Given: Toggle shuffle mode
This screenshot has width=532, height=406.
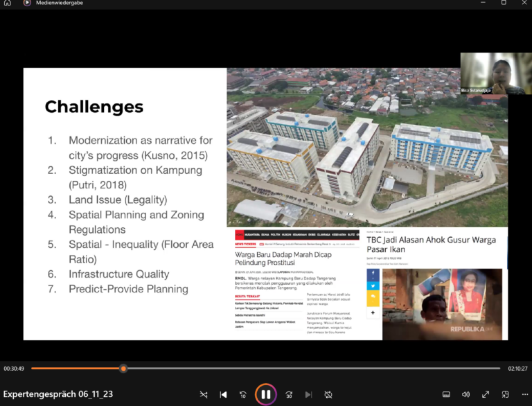Looking at the screenshot, I should click(203, 394).
